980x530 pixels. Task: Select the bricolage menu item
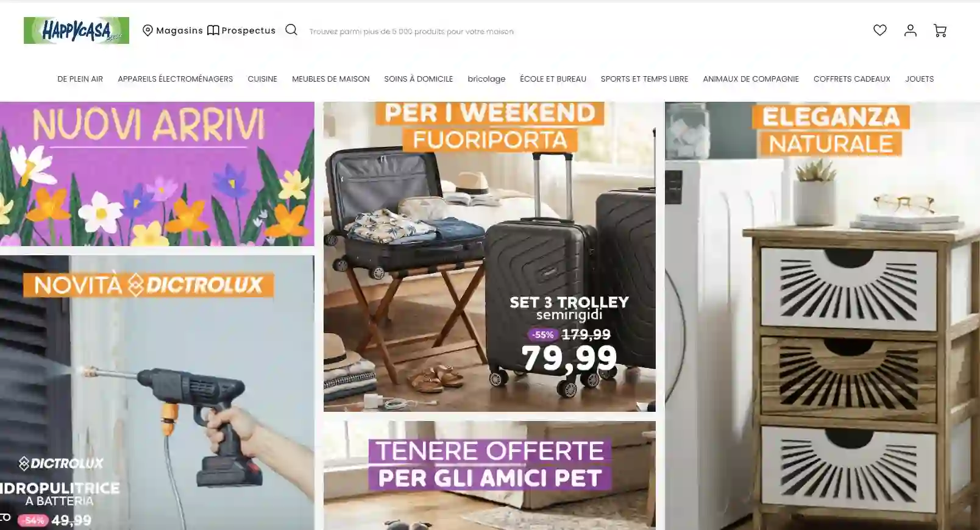click(486, 79)
